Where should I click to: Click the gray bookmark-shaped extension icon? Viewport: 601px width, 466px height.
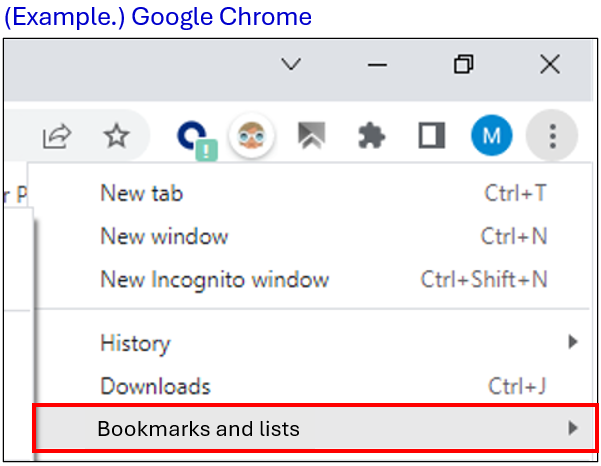coord(312,137)
